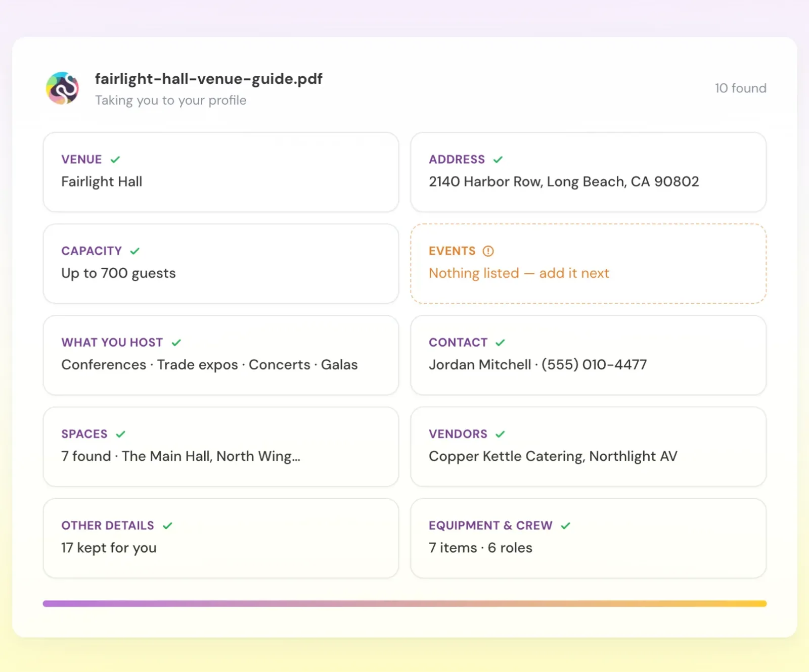Click the ADDRESS label heading
The width and height of the screenshot is (809, 672).
(x=457, y=160)
